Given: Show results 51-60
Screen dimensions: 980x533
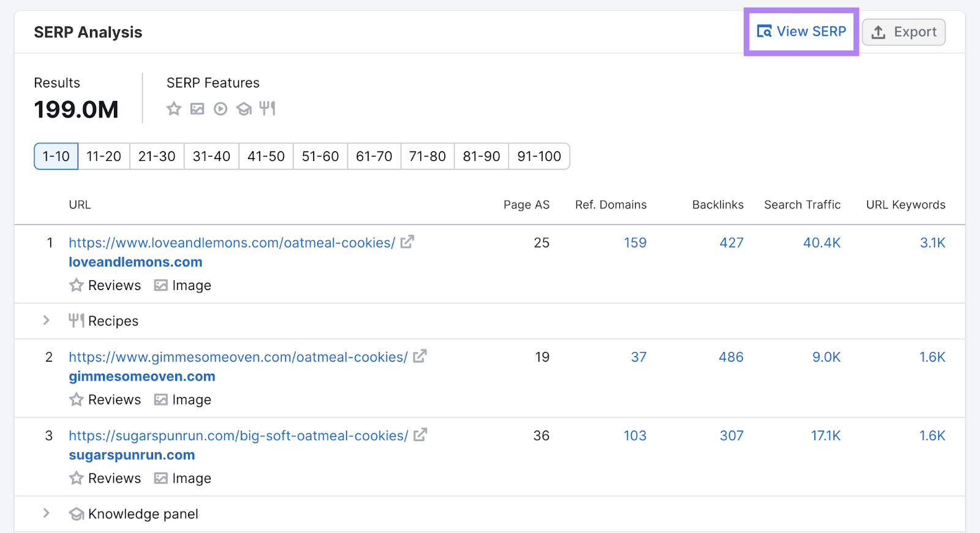Looking at the screenshot, I should click(x=320, y=156).
